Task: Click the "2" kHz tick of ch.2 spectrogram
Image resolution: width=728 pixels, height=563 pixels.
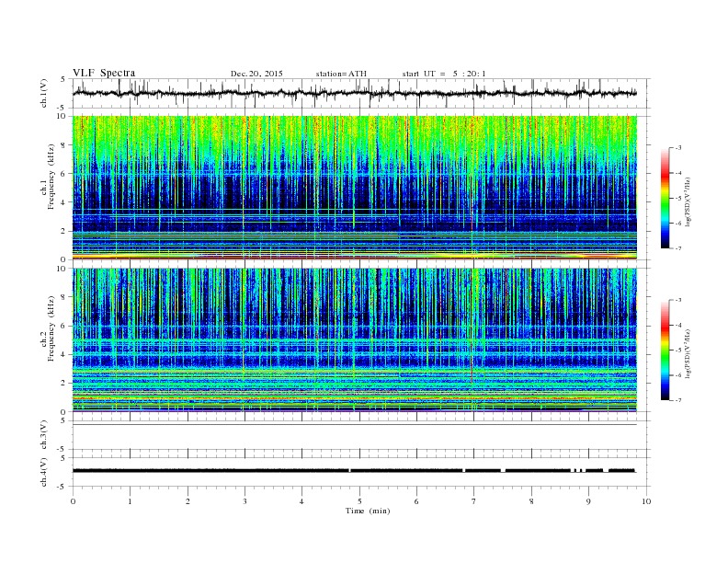Action: [x=63, y=384]
